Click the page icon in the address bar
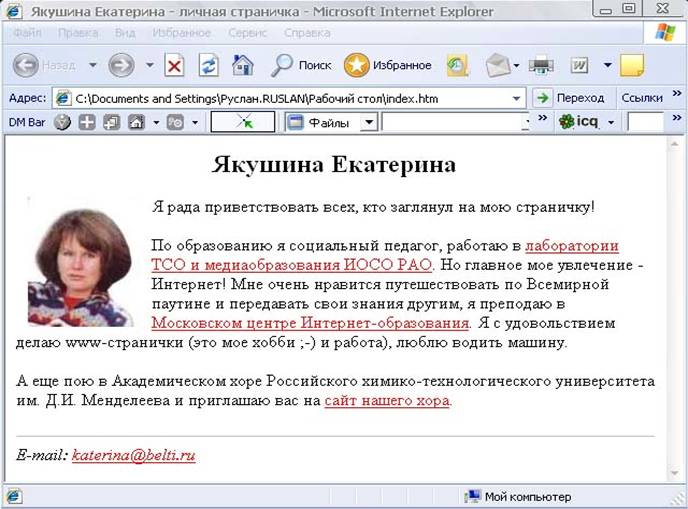688x509 pixels. click(63, 99)
